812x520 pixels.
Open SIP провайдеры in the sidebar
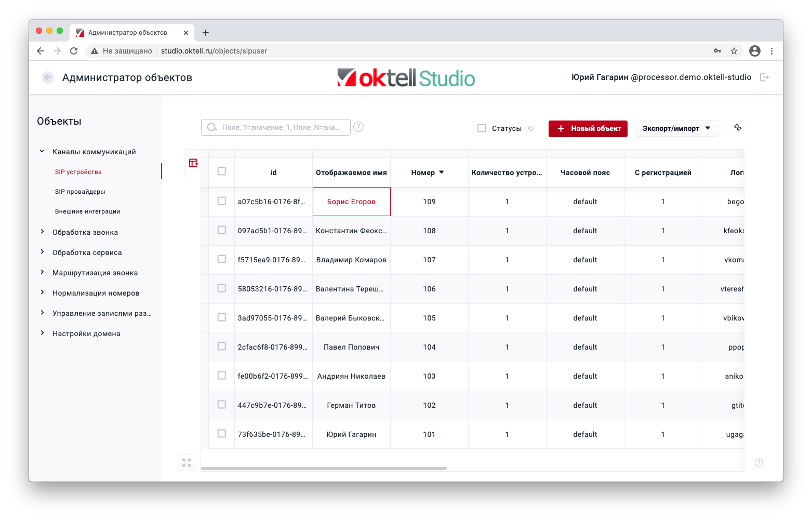point(80,192)
